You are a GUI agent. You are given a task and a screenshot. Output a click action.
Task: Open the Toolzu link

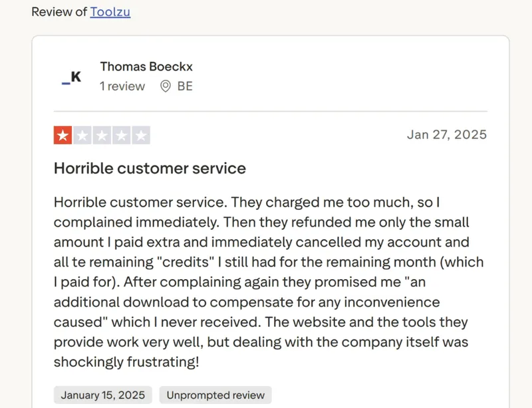pos(110,12)
